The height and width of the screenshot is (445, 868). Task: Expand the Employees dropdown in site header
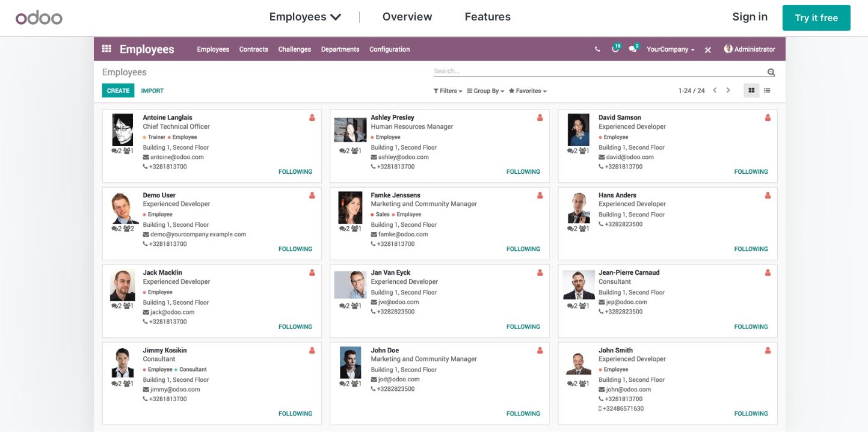305,17
